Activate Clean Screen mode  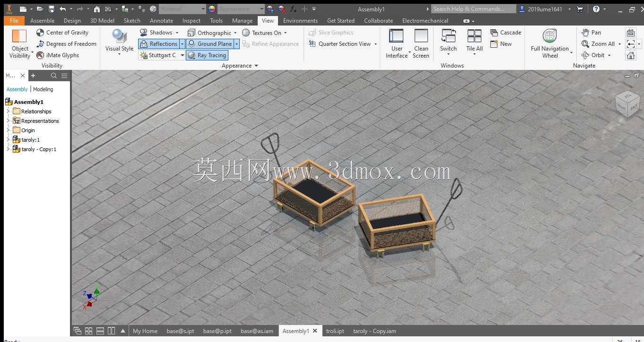click(x=421, y=44)
